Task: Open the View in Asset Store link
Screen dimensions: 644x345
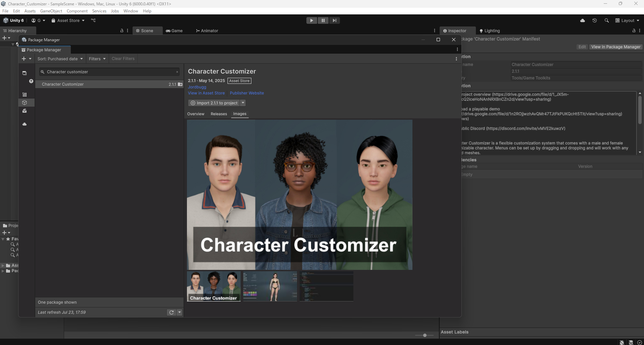Action: point(206,93)
